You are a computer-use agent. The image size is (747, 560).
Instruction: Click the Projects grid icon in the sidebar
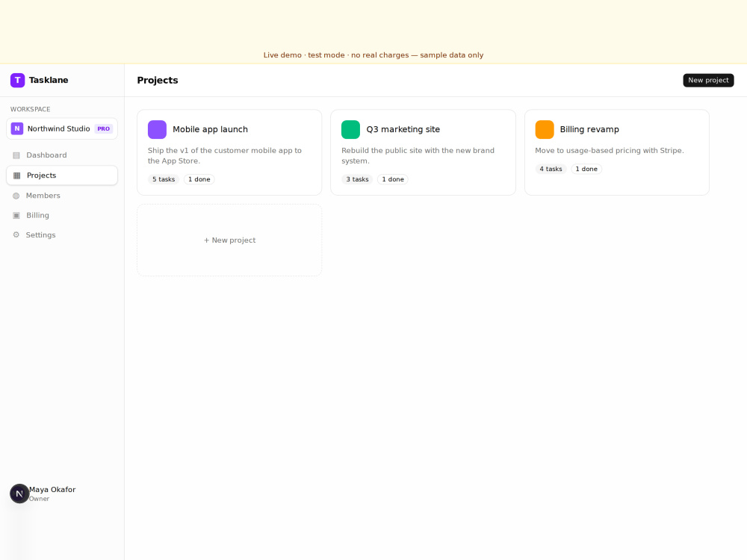(16, 175)
